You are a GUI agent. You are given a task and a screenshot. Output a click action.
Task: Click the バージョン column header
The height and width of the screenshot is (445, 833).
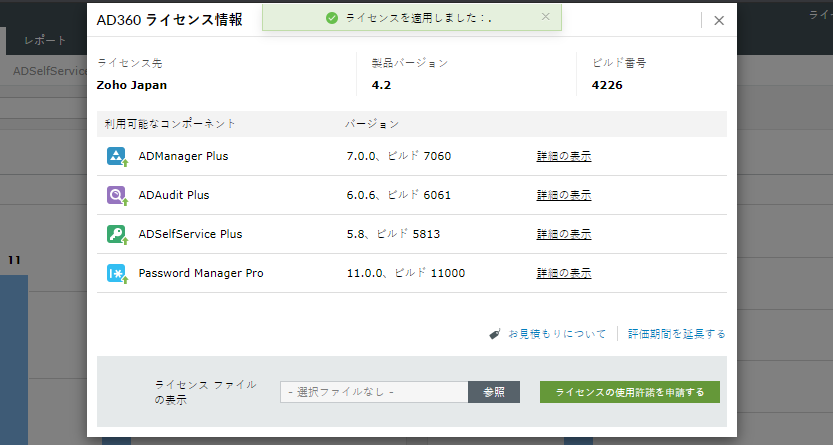tap(372, 124)
